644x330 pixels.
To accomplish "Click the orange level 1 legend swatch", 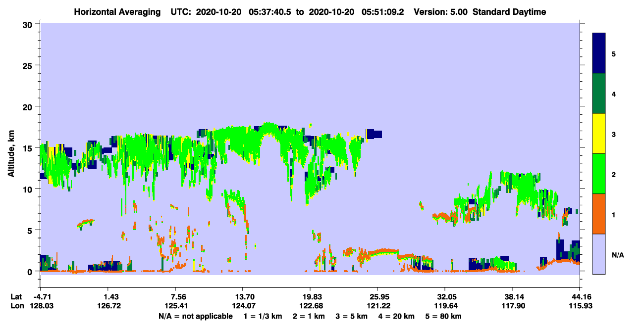I will pyautogui.click(x=599, y=214).
